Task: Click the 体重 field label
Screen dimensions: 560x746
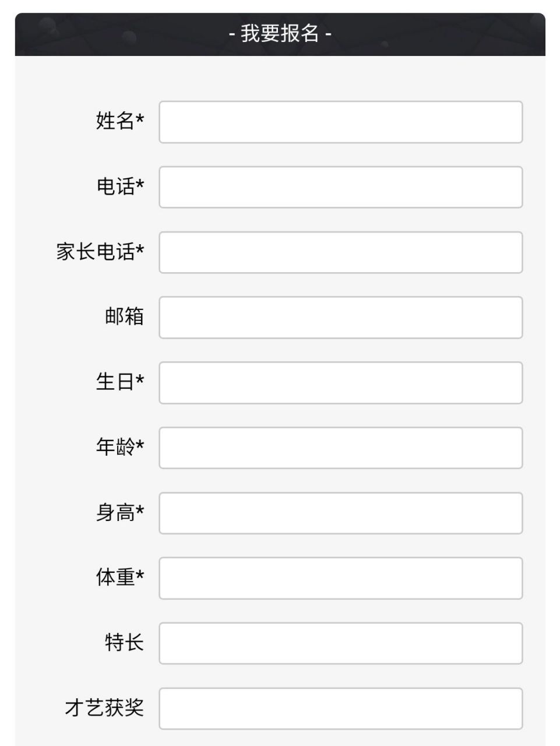Action: click(x=119, y=575)
